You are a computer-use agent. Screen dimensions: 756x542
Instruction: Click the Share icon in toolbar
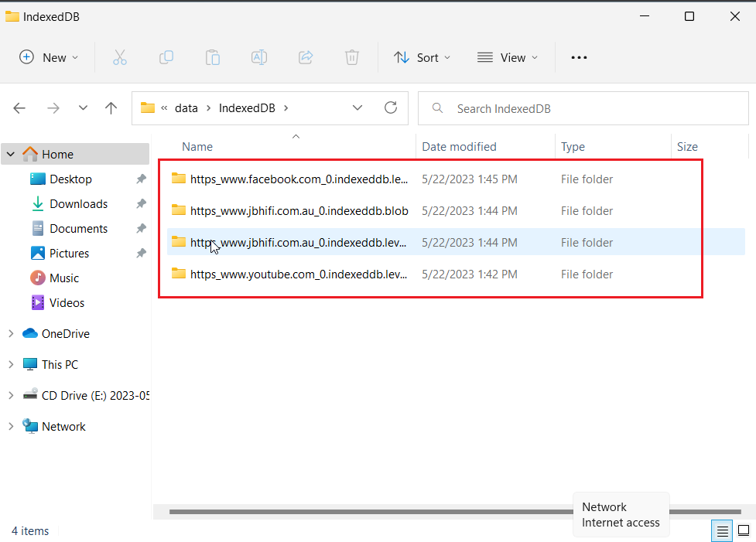click(x=306, y=57)
